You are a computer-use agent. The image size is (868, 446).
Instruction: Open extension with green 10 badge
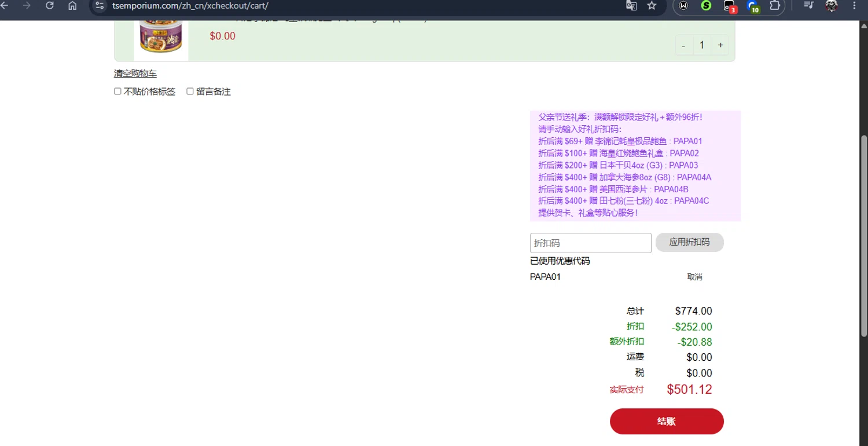(753, 6)
